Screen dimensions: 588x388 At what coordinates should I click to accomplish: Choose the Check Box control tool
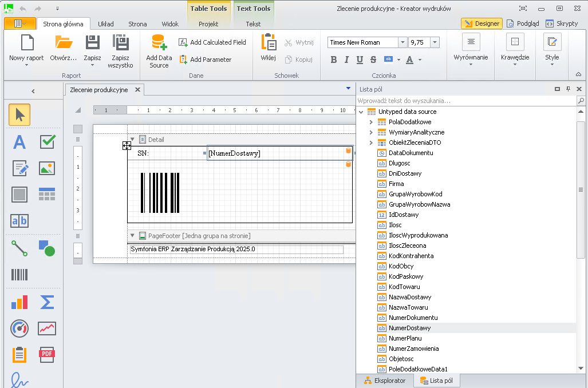pos(47,142)
